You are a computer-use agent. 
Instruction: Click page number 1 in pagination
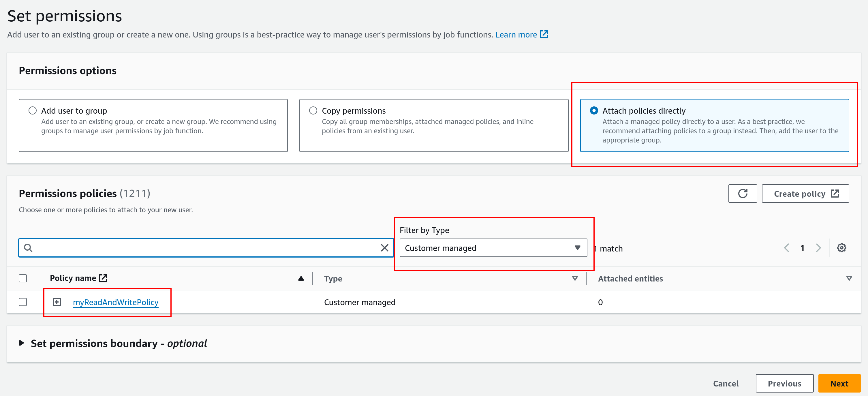pyautogui.click(x=802, y=248)
